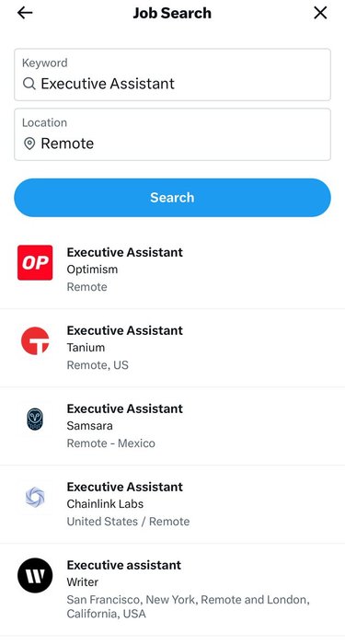Screen dimensions: 345x644
Task: Close the Job Search screen
Action: [320, 13]
